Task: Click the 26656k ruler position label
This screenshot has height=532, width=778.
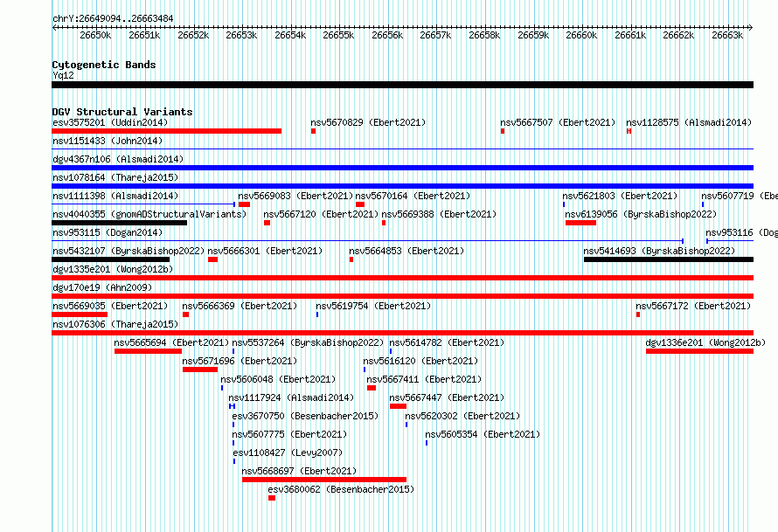Action: [387, 35]
